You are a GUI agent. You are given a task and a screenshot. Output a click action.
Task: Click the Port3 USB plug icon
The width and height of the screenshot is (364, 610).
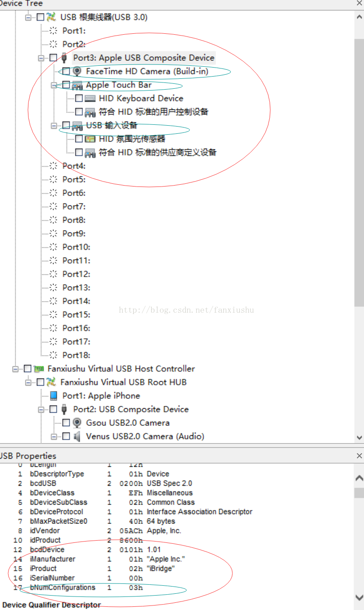(64, 58)
